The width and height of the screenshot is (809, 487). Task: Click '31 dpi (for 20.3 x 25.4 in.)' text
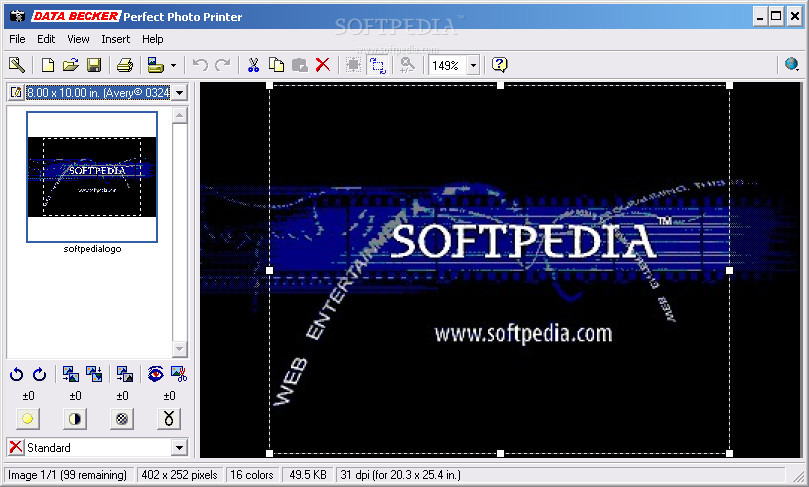pos(400,475)
